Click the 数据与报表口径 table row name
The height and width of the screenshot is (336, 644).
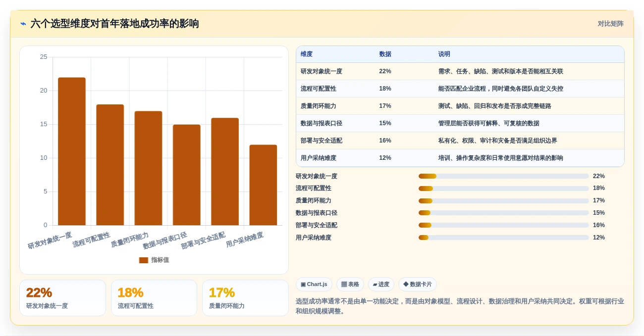click(322, 123)
